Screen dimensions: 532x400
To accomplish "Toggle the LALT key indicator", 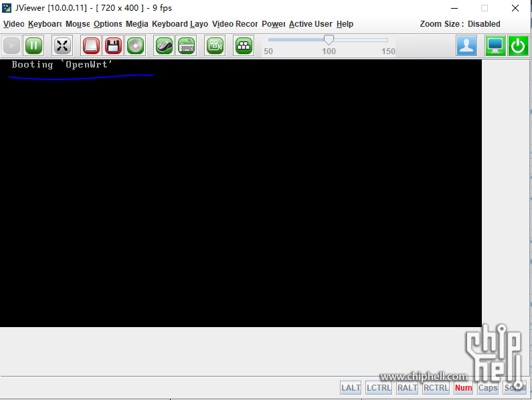I will pyautogui.click(x=351, y=388).
